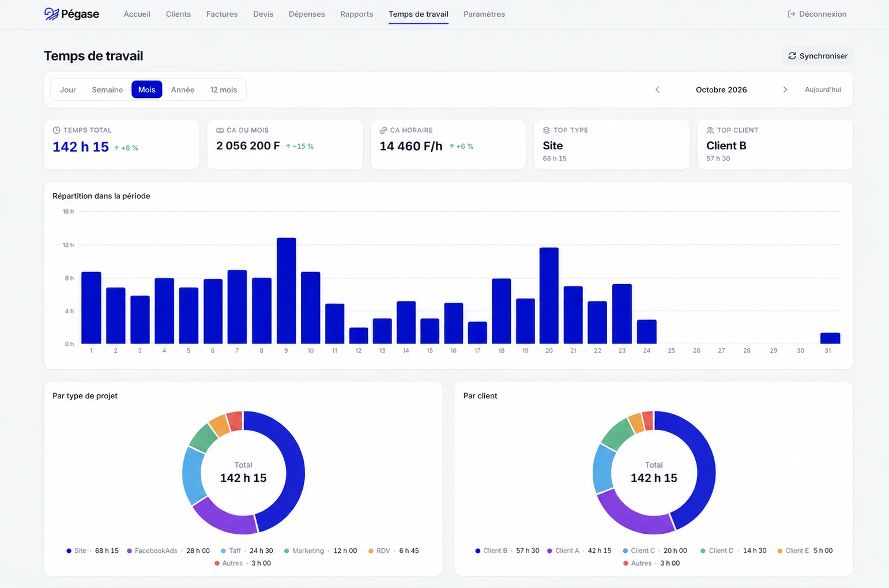Open the Accueil page

click(x=137, y=14)
